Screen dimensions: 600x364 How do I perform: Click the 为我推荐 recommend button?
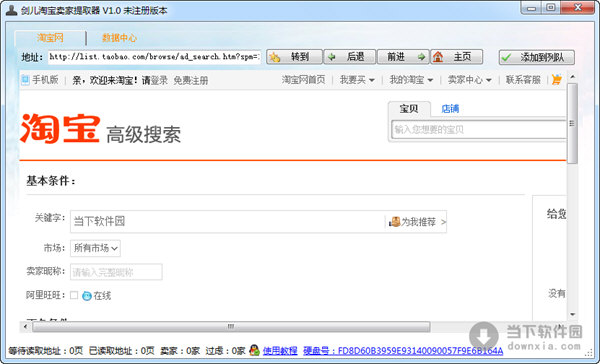point(416,222)
